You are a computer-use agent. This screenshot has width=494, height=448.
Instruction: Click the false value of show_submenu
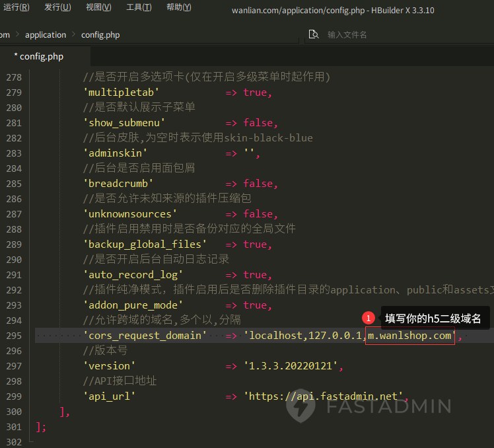click(258, 123)
